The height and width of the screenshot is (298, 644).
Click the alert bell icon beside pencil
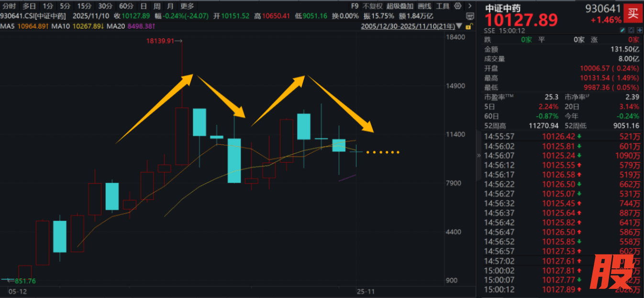[631, 31]
